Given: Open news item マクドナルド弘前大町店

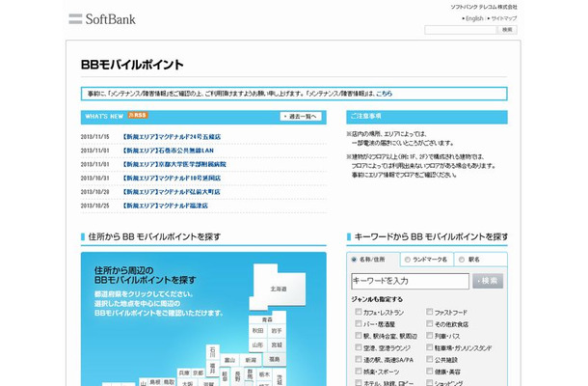Looking at the screenshot, I should pos(171,192).
